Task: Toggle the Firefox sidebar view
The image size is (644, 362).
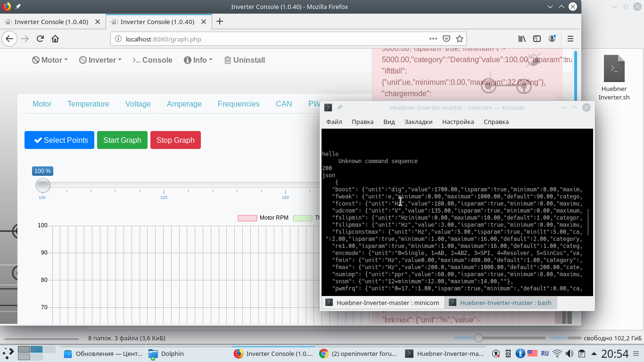Action: 537,39
